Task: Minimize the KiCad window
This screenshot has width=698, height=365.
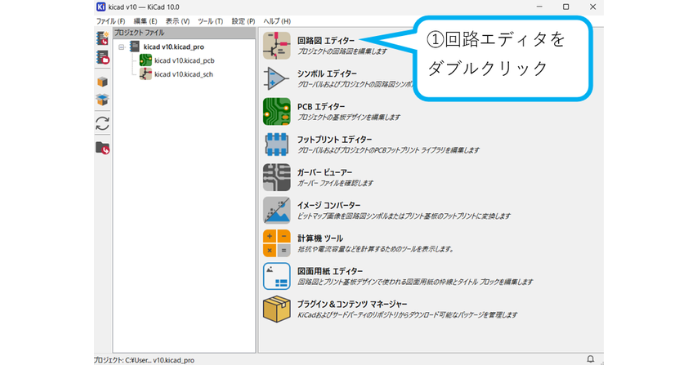Action: point(540,7)
